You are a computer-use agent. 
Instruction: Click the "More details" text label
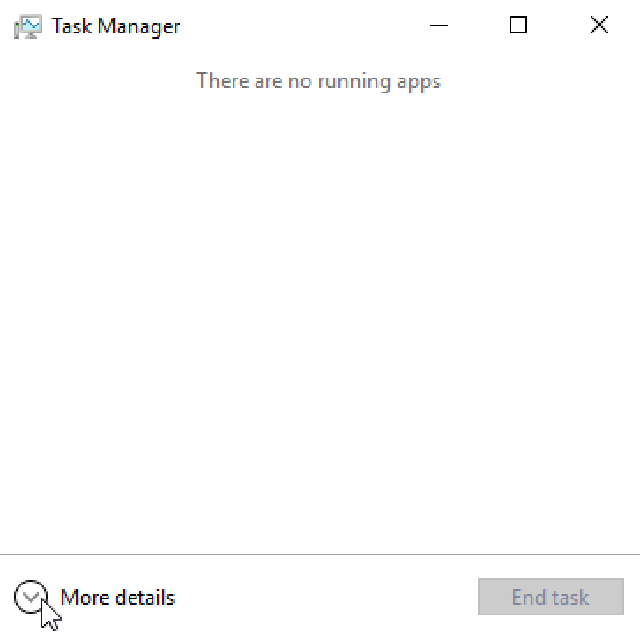click(x=117, y=598)
